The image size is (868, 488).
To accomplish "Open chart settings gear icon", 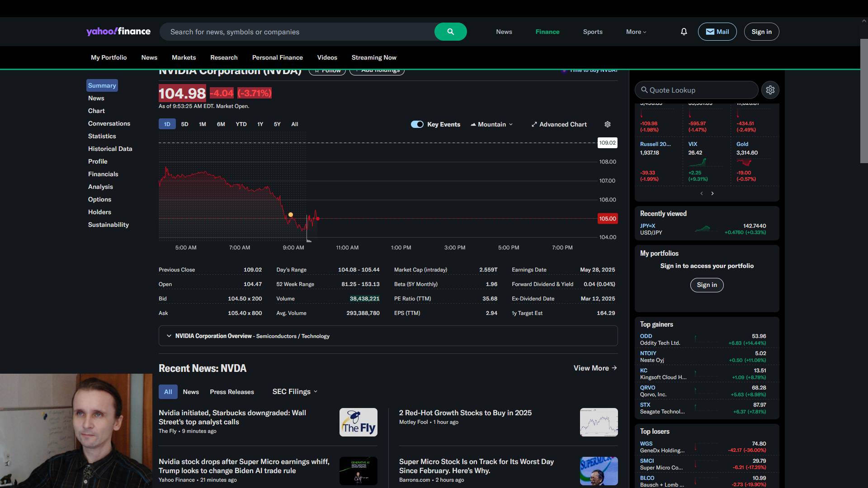I will pos(608,124).
